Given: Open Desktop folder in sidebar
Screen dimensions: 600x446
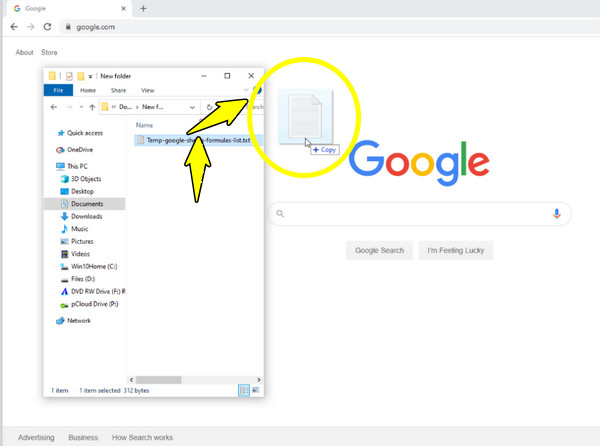Looking at the screenshot, I should pyautogui.click(x=82, y=191).
